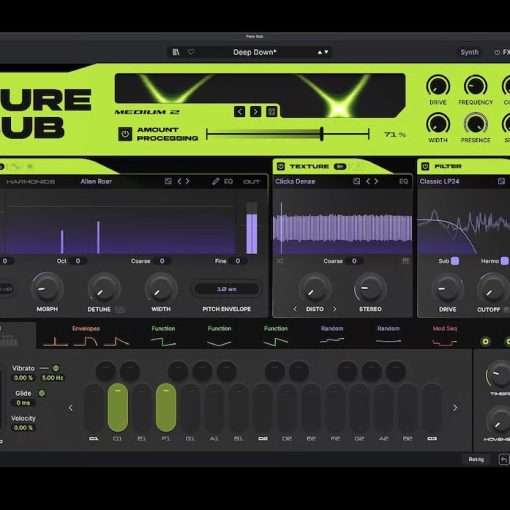Switch to the Synth tab

(469, 52)
